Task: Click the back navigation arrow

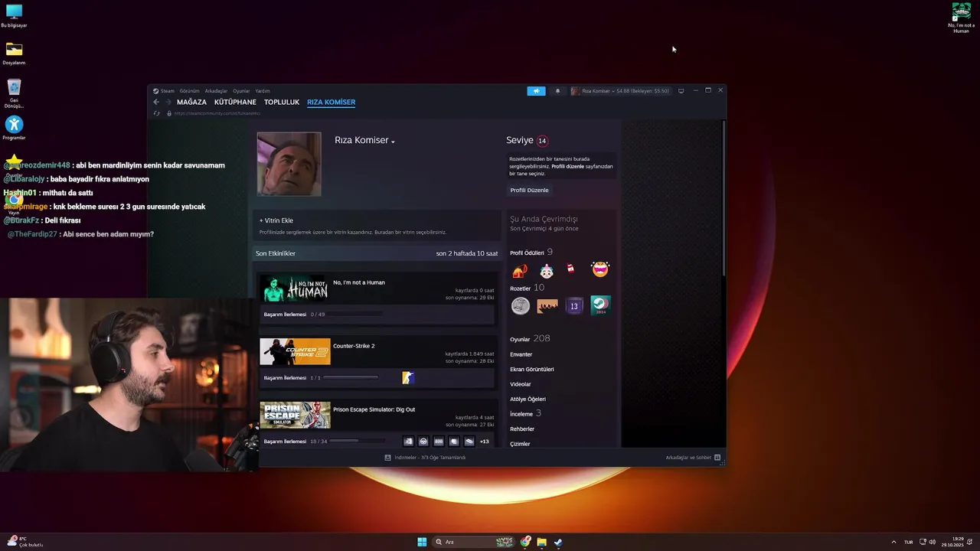Action: coord(156,102)
